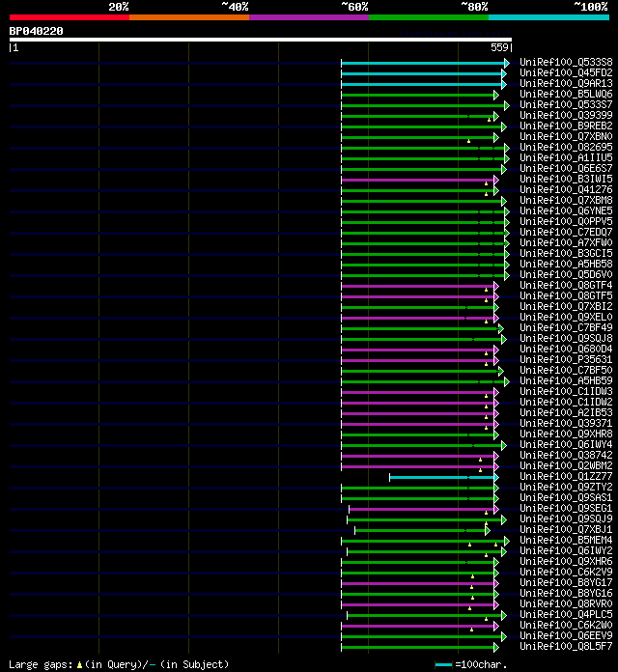Select the UniRef100_A5HB59 label

(566, 381)
